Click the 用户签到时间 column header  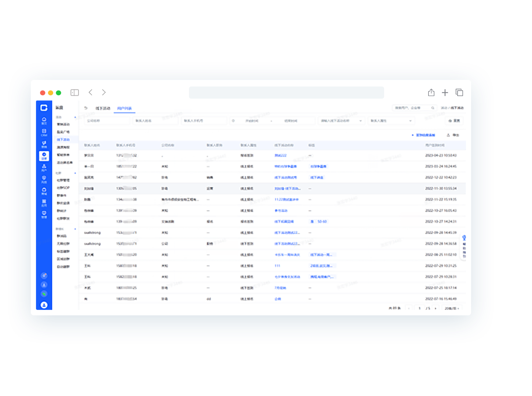(x=435, y=145)
